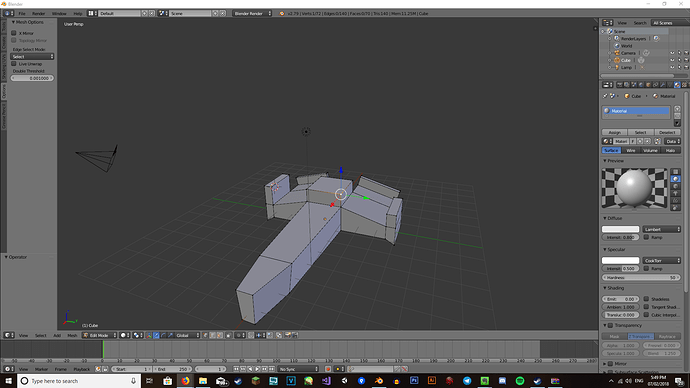Viewport: 690px width, 388px height.
Task: Toggle limit selection to visible icon
Action: [x=229, y=335]
